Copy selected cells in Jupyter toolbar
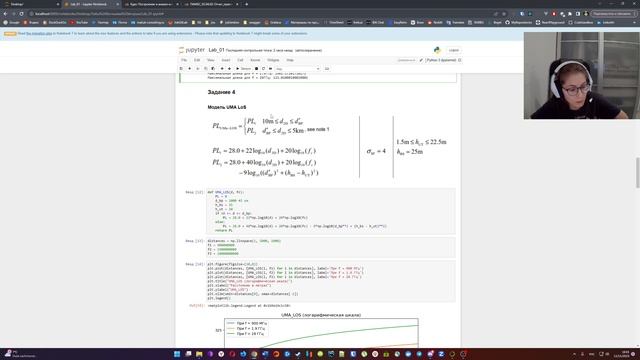The height and width of the screenshot is (360, 640). pyautogui.click(x=206, y=69)
